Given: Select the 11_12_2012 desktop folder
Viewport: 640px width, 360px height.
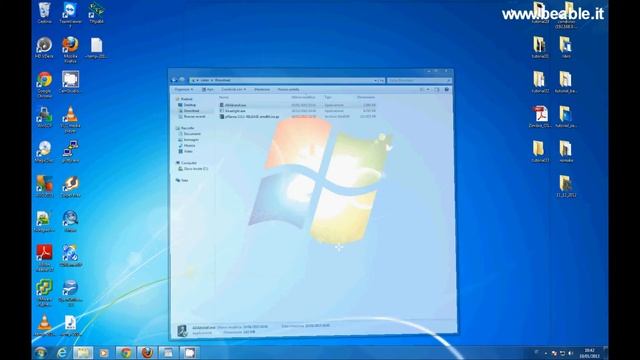Looking at the screenshot, I should 566,186.
